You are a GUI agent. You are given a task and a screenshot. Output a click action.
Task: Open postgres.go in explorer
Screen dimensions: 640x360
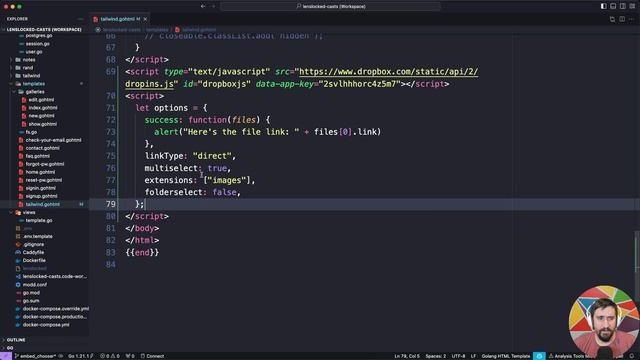click(39, 36)
